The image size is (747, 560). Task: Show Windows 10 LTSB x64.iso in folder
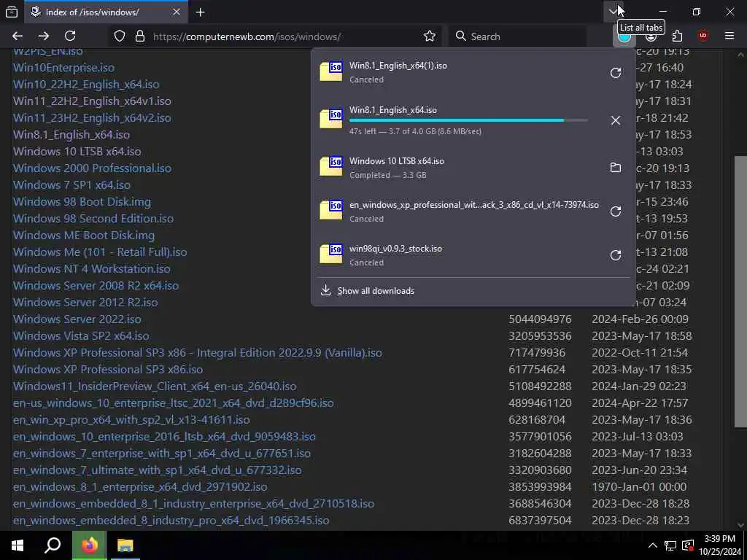[x=616, y=168]
